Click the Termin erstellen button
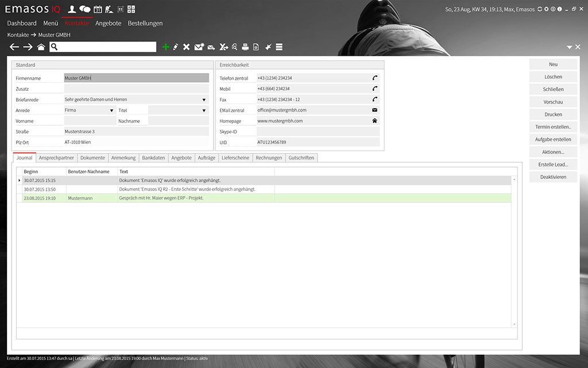 point(553,126)
